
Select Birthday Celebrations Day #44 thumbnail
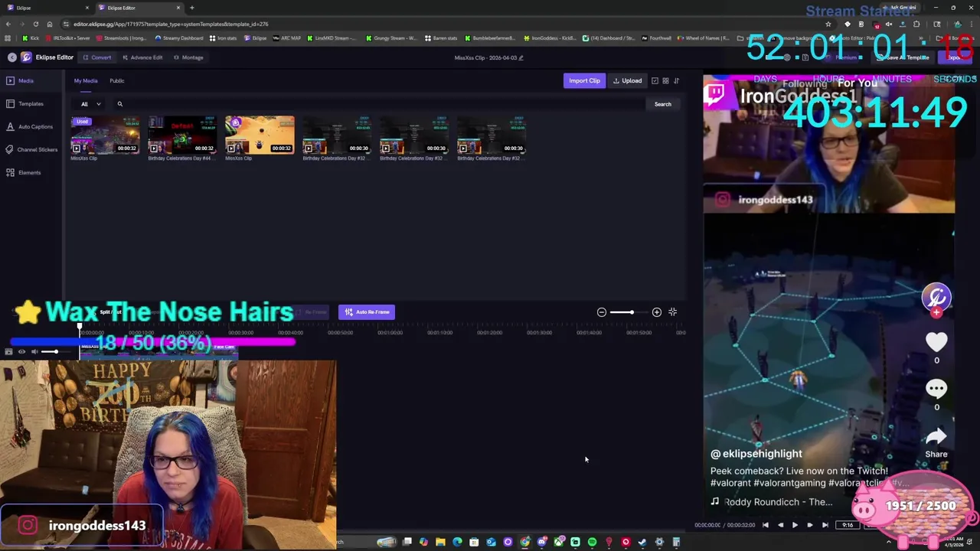click(182, 135)
